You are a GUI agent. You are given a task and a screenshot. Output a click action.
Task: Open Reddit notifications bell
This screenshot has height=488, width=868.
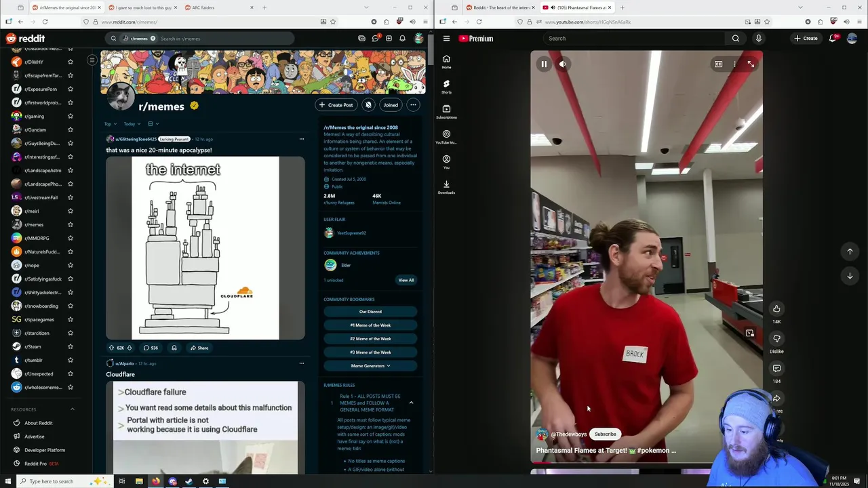pyautogui.click(x=402, y=39)
